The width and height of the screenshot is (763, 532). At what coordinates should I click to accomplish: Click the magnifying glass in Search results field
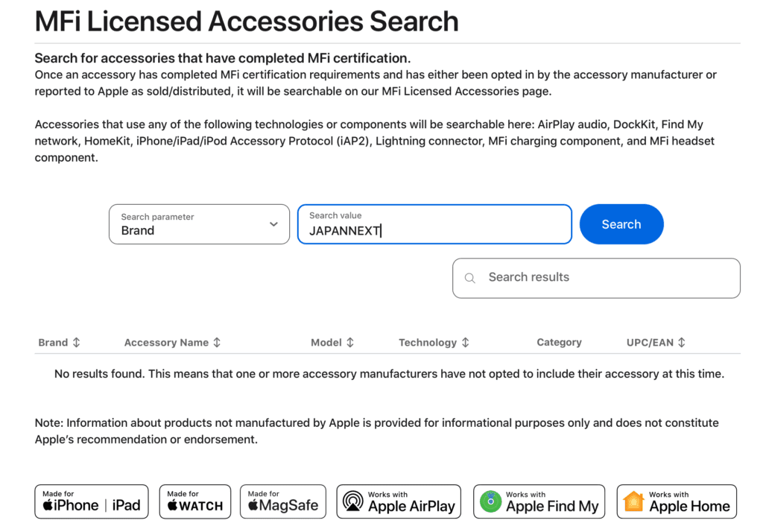point(470,278)
